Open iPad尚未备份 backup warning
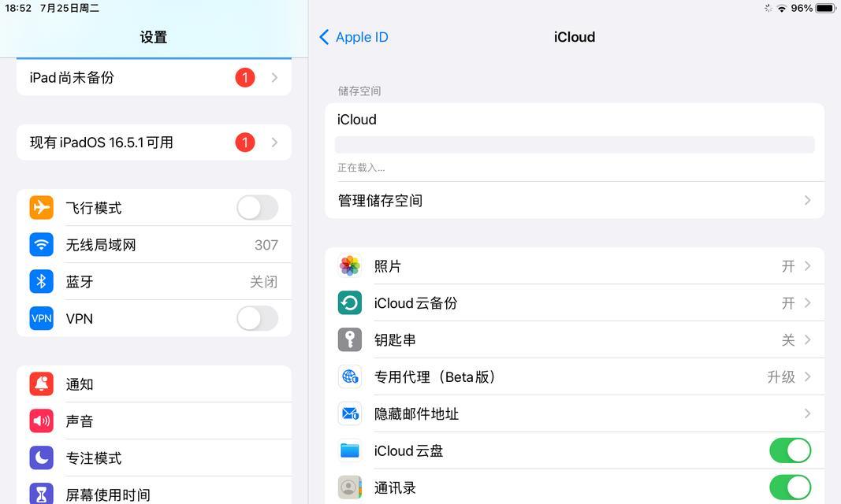The height and width of the screenshot is (504, 841). [x=154, y=78]
